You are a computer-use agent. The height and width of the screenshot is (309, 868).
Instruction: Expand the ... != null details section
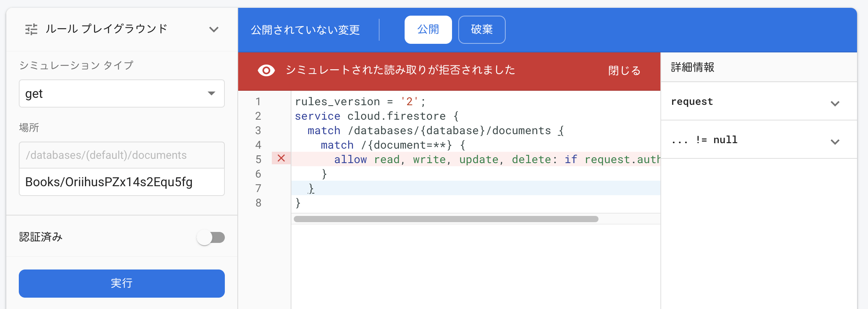(759, 140)
